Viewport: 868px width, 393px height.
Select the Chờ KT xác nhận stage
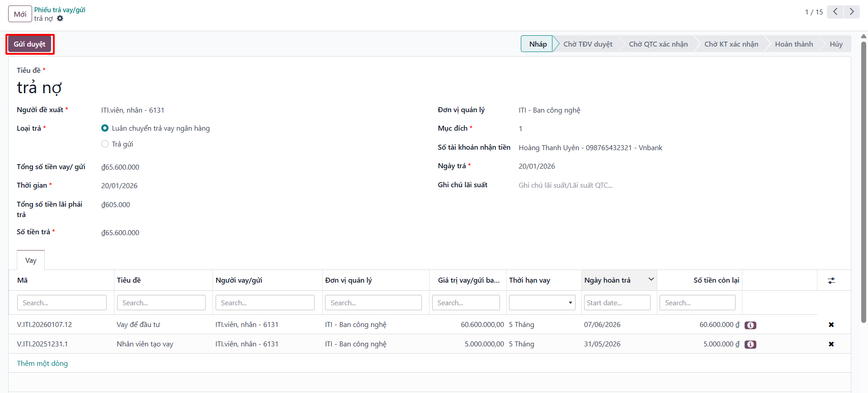731,44
